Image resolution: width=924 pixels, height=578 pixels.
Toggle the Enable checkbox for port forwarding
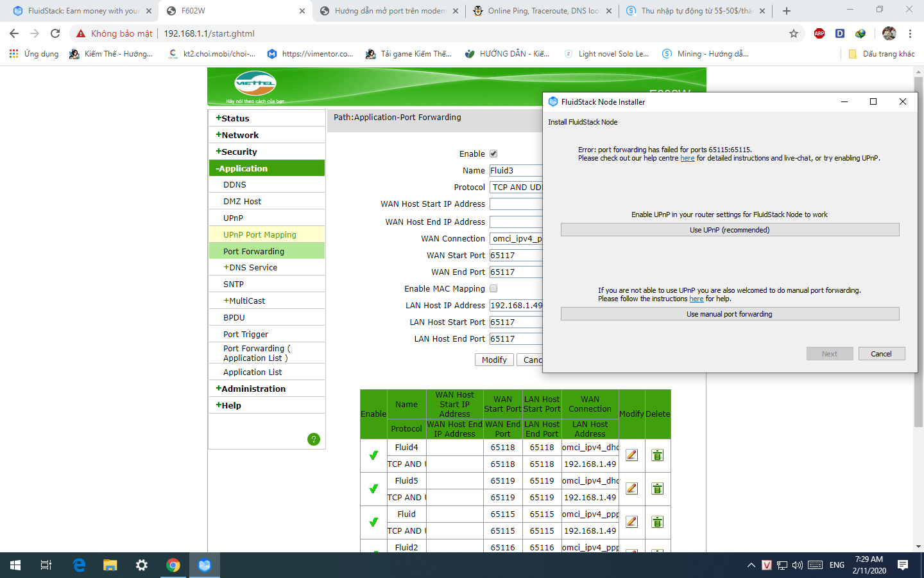pos(493,153)
